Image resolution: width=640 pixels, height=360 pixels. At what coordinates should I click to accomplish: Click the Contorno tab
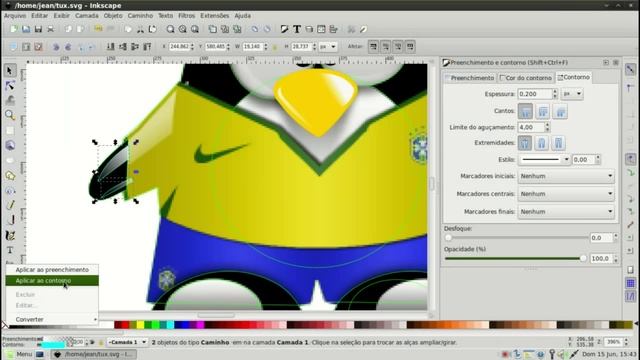tap(573, 77)
